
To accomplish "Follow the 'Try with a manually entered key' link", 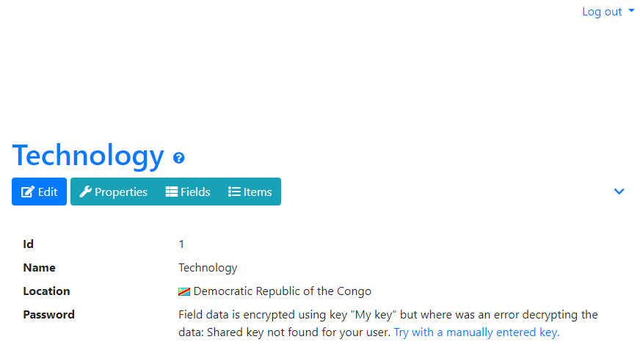I will tap(476, 332).
